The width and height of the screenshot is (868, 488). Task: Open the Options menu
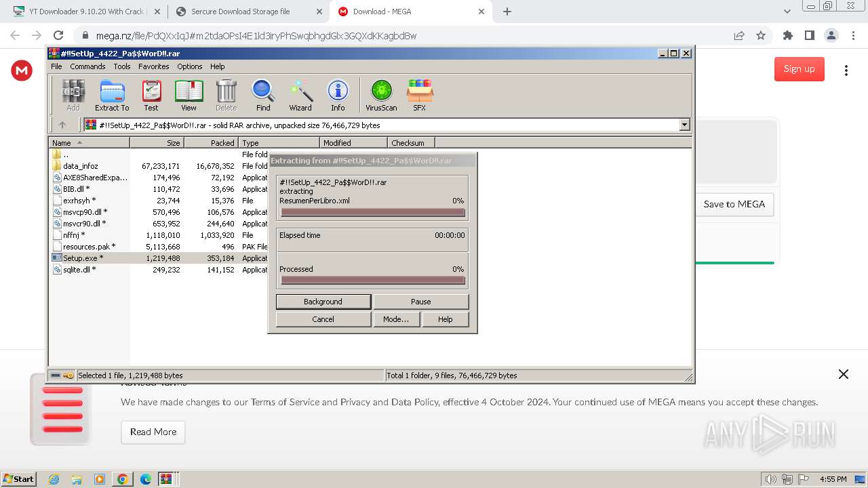(x=190, y=66)
